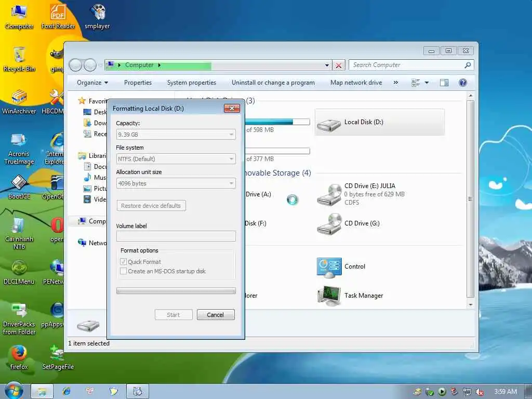
Task: Launch Foxit Reader from desktop
Action: pyautogui.click(x=58, y=17)
